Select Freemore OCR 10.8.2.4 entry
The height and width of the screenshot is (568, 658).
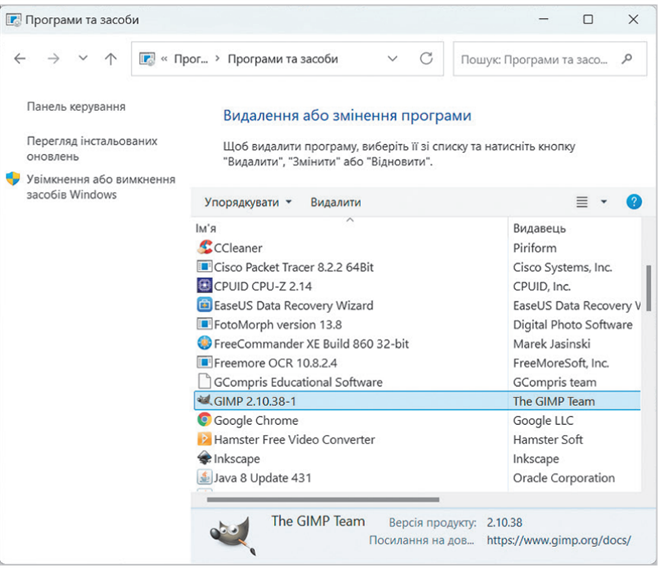click(275, 363)
